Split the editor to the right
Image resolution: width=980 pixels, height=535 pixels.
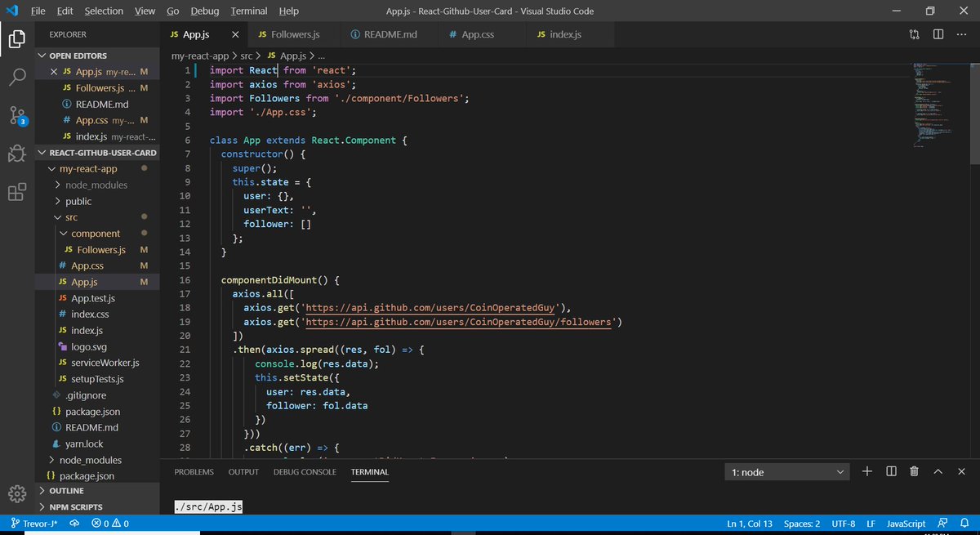point(938,34)
